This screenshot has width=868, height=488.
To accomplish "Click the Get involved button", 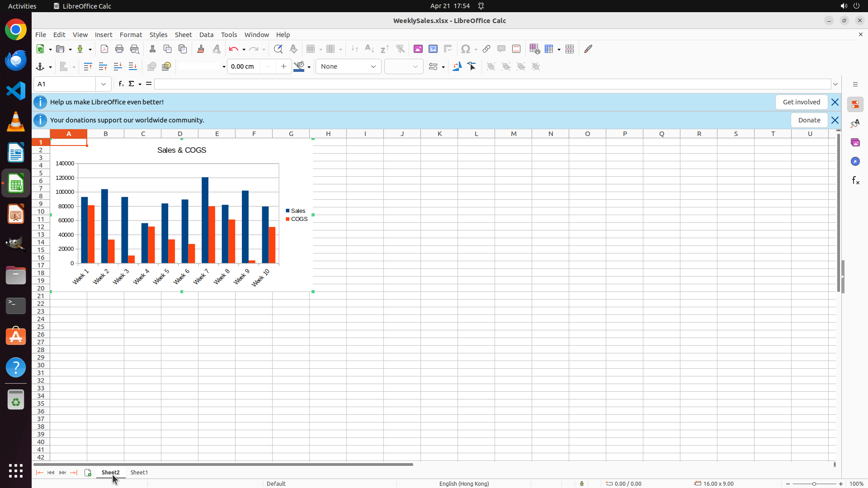I will point(801,102).
